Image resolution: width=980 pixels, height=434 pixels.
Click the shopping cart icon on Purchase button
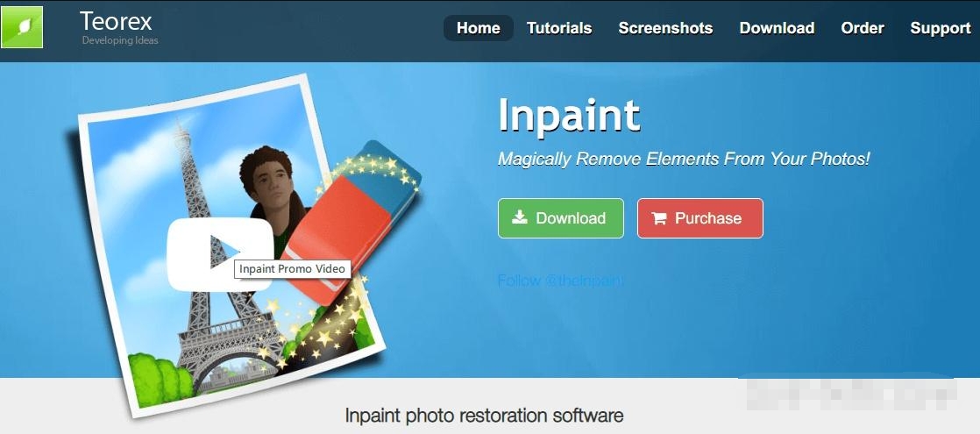(659, 218)
